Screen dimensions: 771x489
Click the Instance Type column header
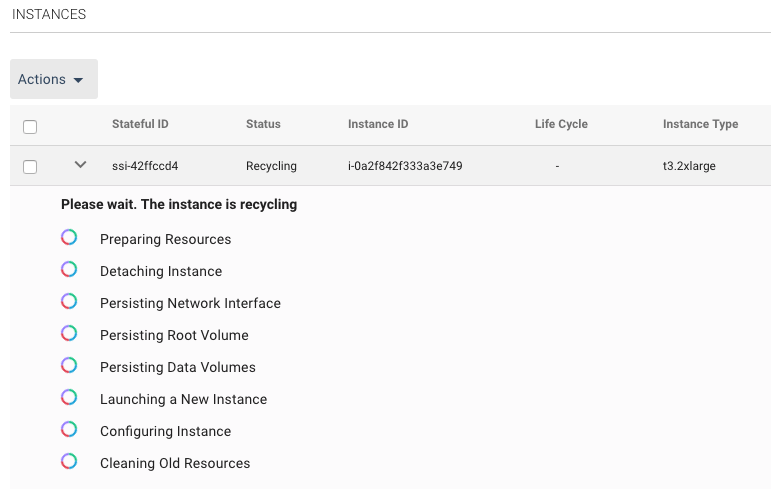700,124
